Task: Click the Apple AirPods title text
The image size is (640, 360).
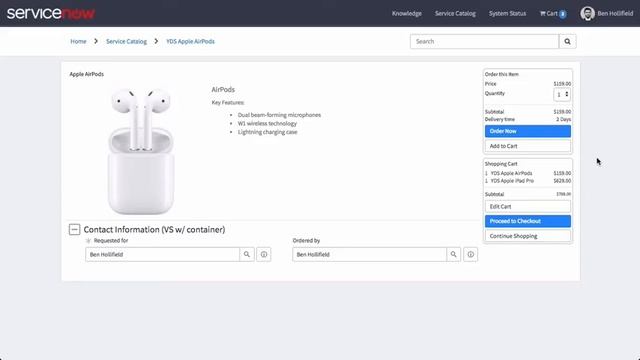Action: click(x=87, y=74)
